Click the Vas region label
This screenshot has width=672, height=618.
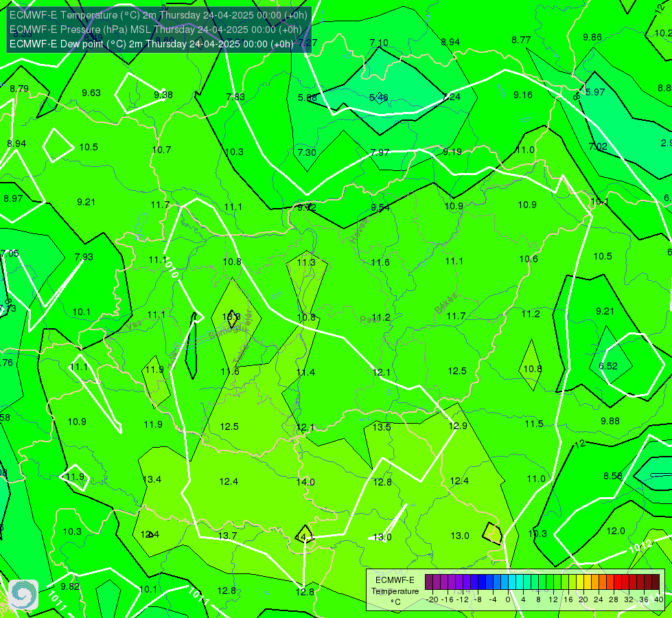135,326
